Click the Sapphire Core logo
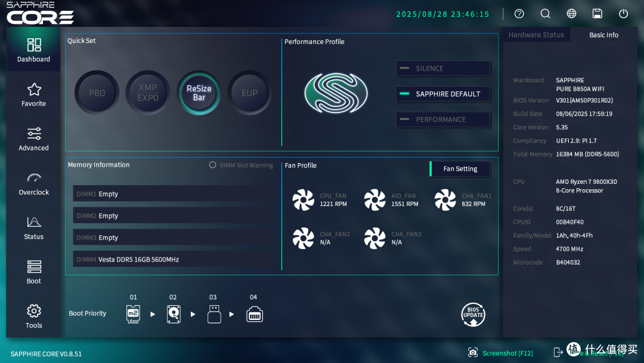Viewport: 644px width, 363px height. 40,13
